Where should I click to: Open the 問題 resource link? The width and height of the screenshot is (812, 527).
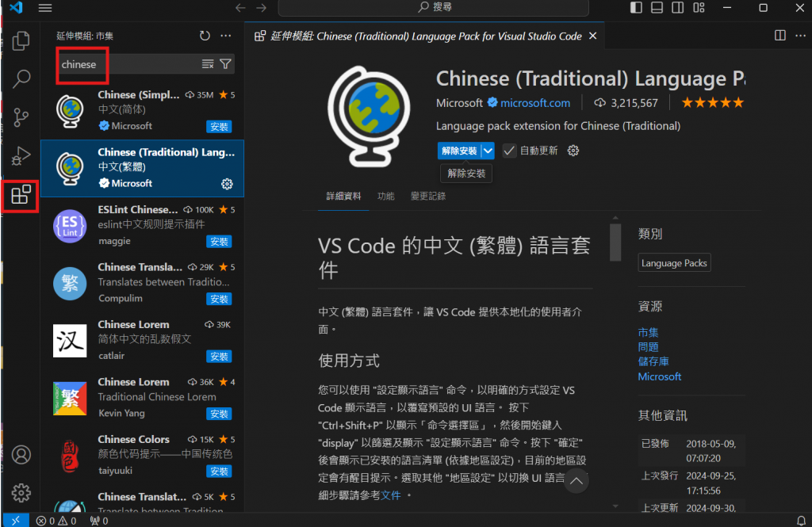point(648,347)
